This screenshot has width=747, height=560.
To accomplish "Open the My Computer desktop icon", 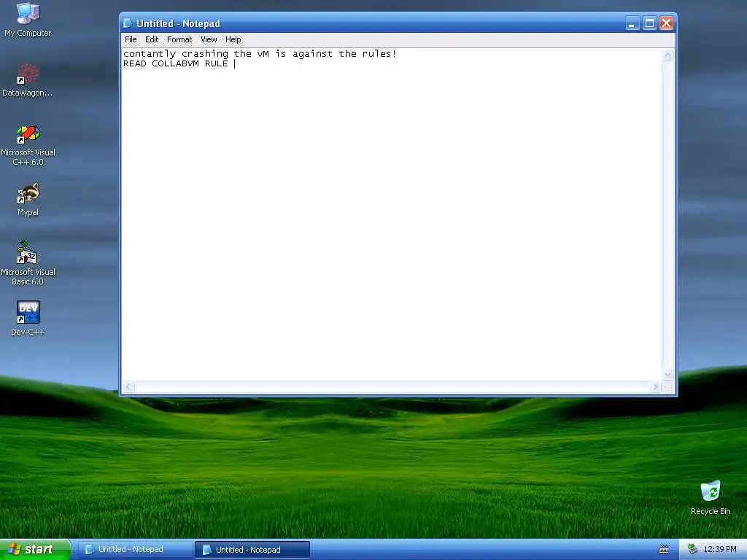I will tap(28, 19).
